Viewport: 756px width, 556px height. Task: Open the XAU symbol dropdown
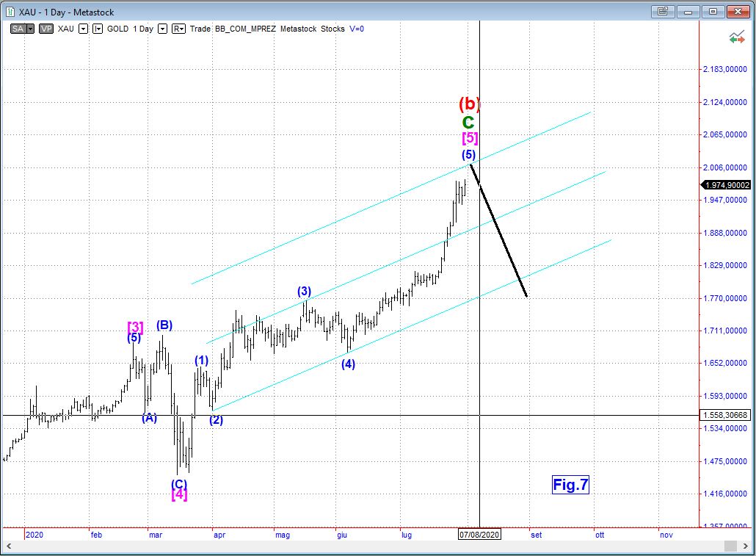pyautogui.click(x=84, y=29)
